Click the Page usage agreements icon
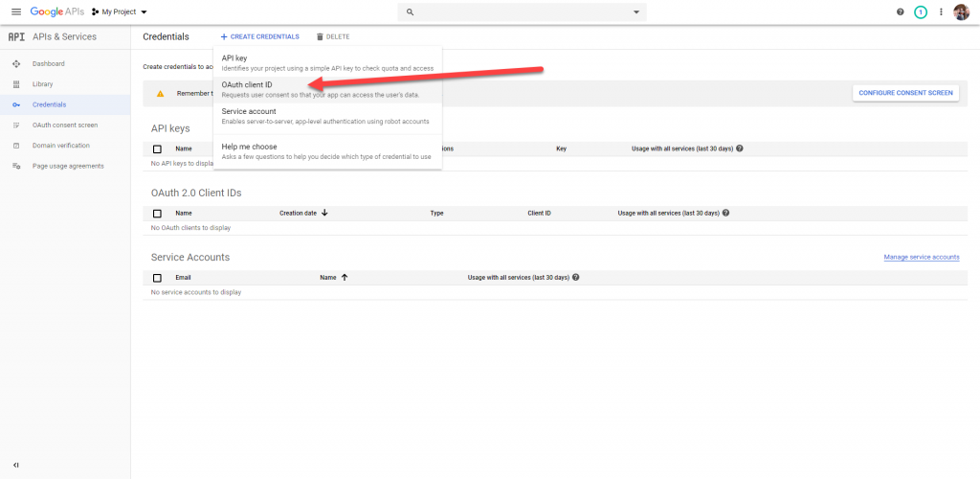 (x=17, y=167)
